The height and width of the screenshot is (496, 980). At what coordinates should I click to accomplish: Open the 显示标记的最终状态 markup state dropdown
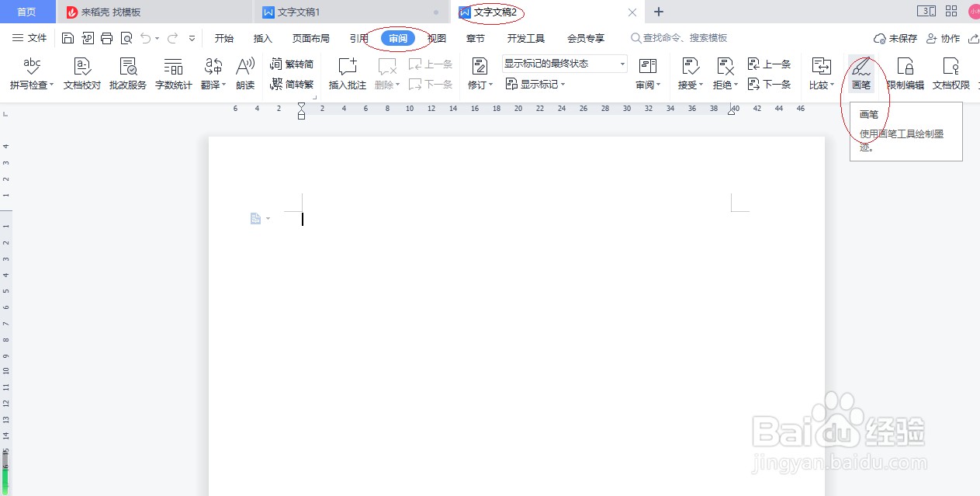click(x=564, y=63)
